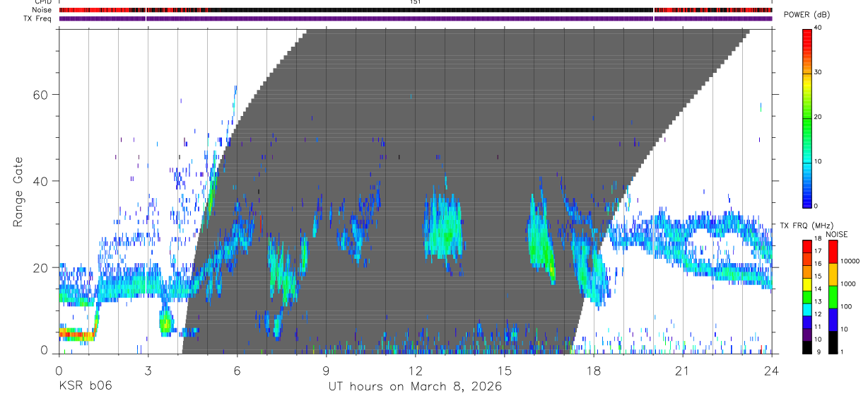Image resolution: width=868 pixels, height=401 pixels.
Task: Click the 40 label on power colorbar
Action: [x=818, y=28]
